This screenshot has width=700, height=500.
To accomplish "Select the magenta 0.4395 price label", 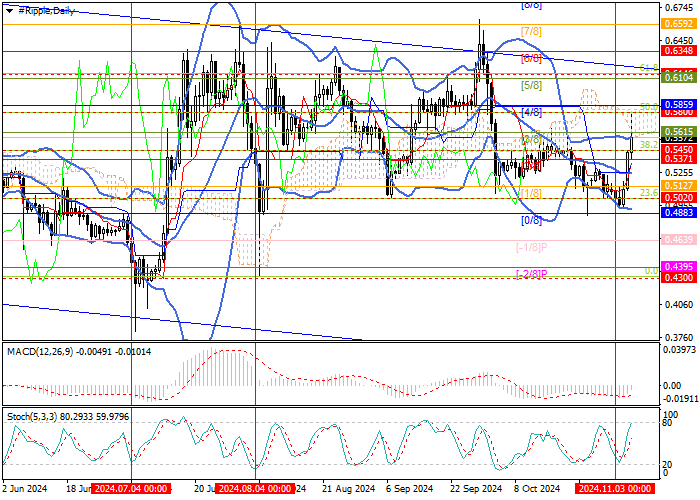I will (x=679, y=267).
